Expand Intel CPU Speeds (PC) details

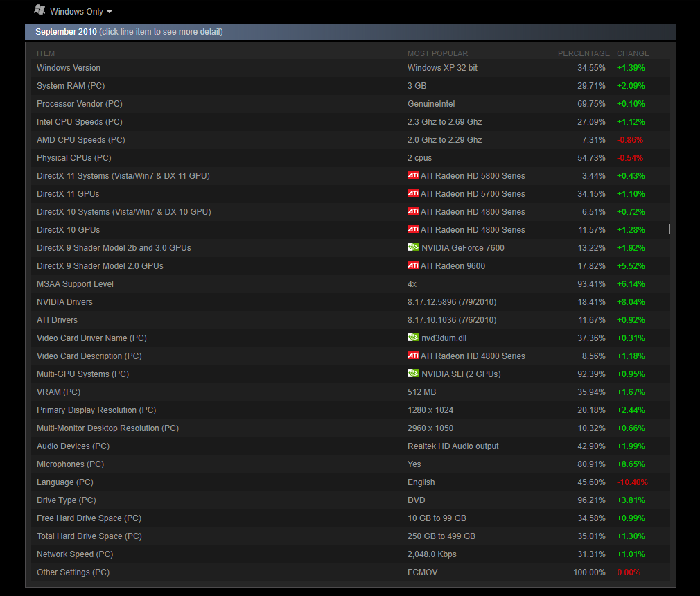[351, 122]
